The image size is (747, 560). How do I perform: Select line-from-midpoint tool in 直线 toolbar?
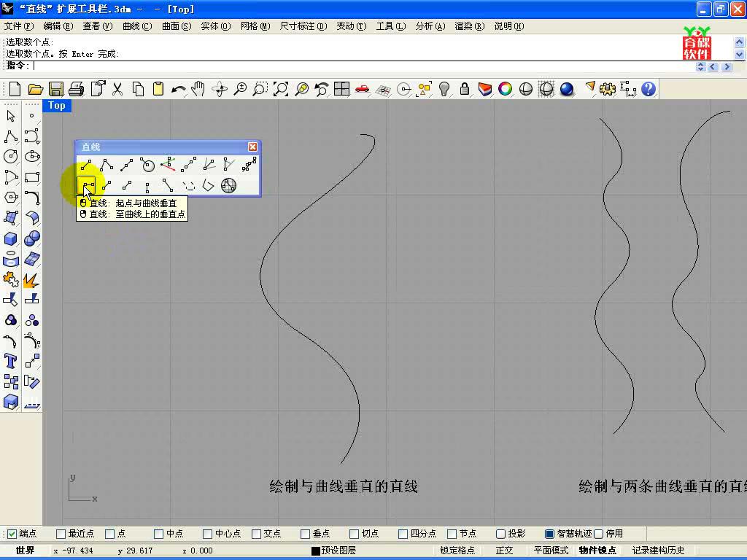click(127, 166)
